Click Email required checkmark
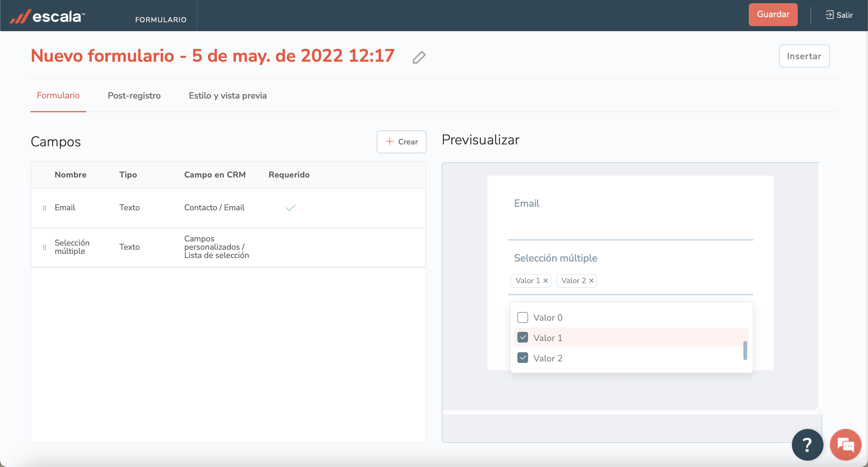 click(291, 208)
